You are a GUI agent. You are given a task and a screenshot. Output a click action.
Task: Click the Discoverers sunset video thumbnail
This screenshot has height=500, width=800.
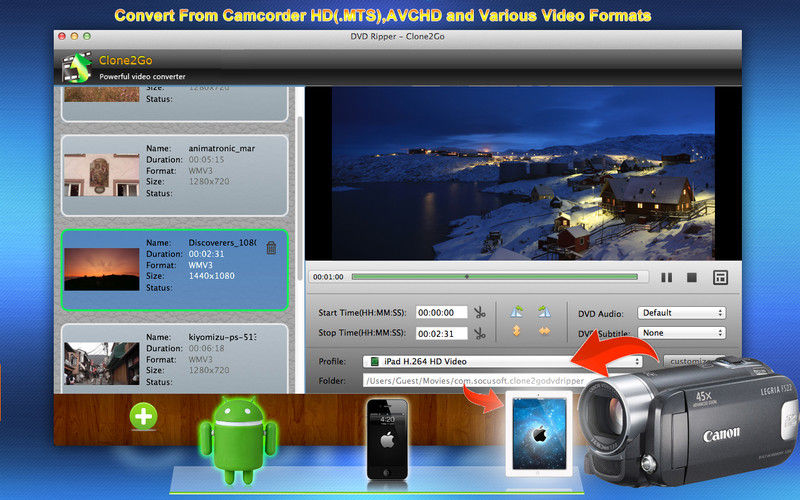[x=102, y=269]
